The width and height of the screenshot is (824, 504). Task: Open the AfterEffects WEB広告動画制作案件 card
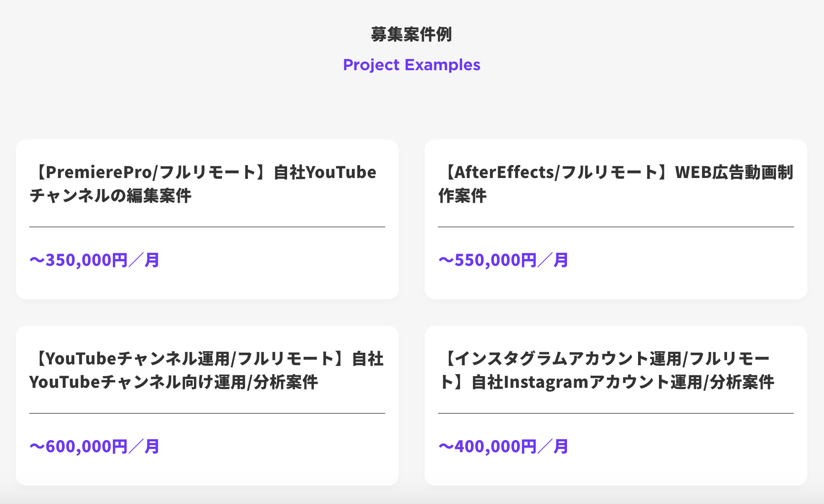tap(616, 219)
